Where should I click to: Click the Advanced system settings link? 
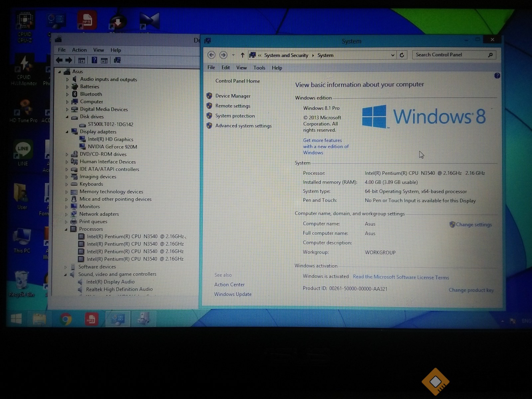click(243, 126)
